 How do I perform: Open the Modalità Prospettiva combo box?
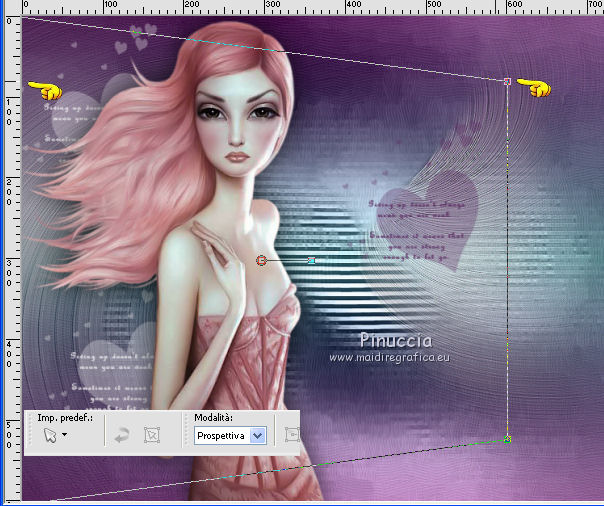pyautogui.click(x=230, y=436)
